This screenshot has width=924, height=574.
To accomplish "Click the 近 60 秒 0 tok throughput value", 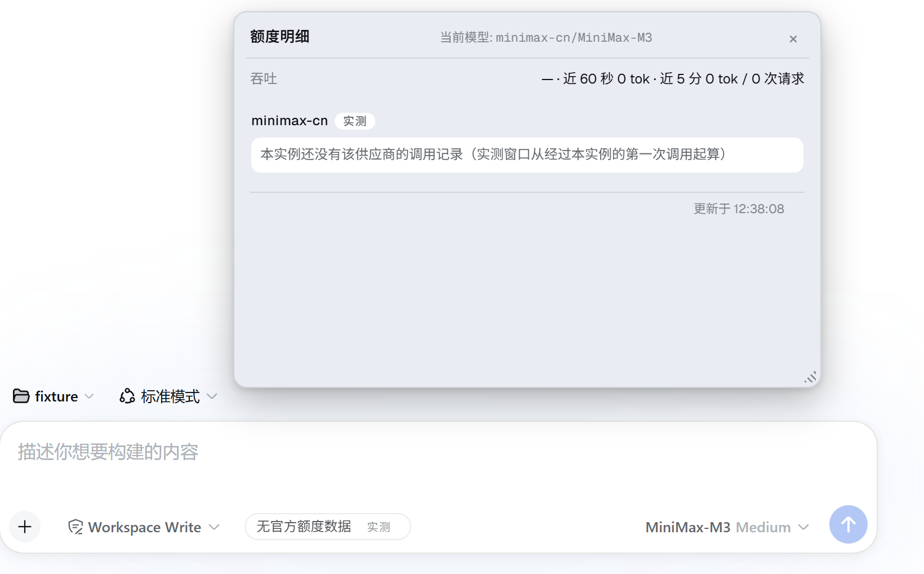I will (606, 78).
